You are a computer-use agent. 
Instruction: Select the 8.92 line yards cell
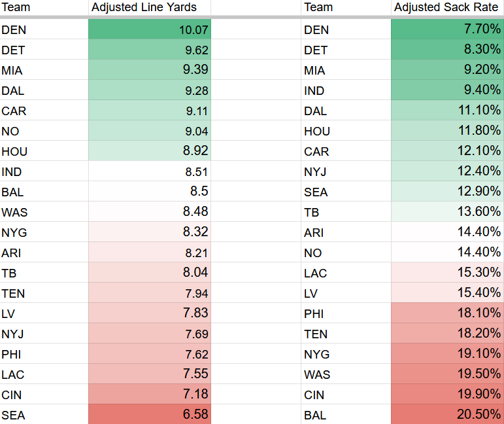pos(149,151)
